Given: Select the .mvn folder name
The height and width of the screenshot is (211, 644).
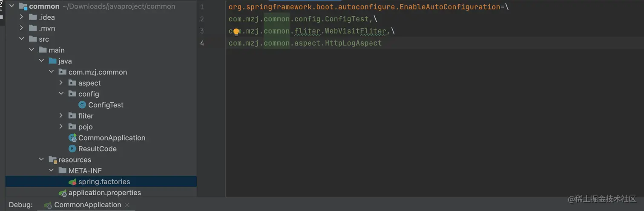Looking at the screenshot, I should (x=47, y=28).
